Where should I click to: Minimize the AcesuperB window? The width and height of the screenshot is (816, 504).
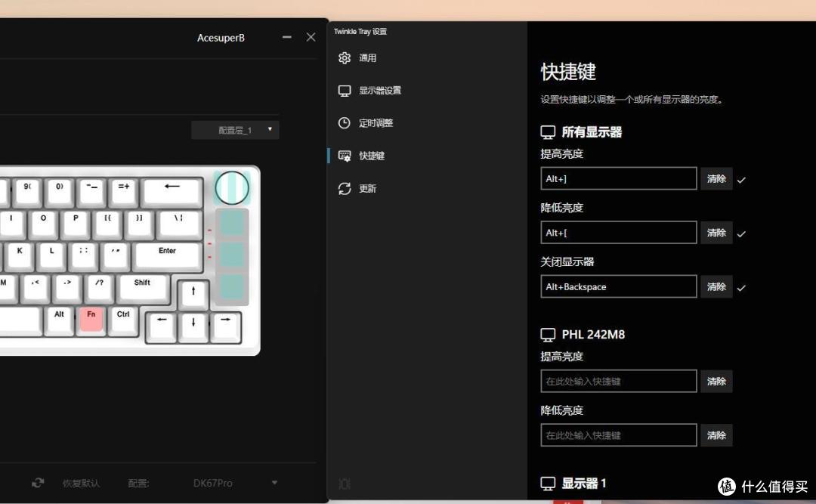[x=287, y=37]
